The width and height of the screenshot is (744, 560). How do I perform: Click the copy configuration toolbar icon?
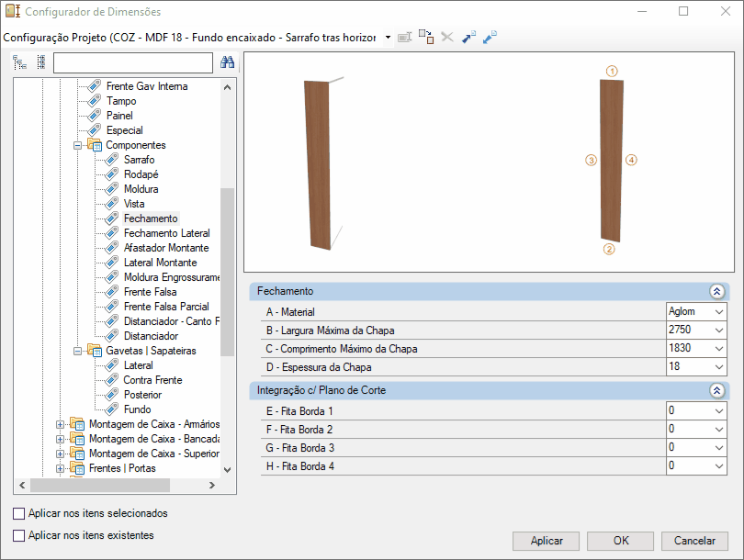pyautogui.click(x=426, y=37)
